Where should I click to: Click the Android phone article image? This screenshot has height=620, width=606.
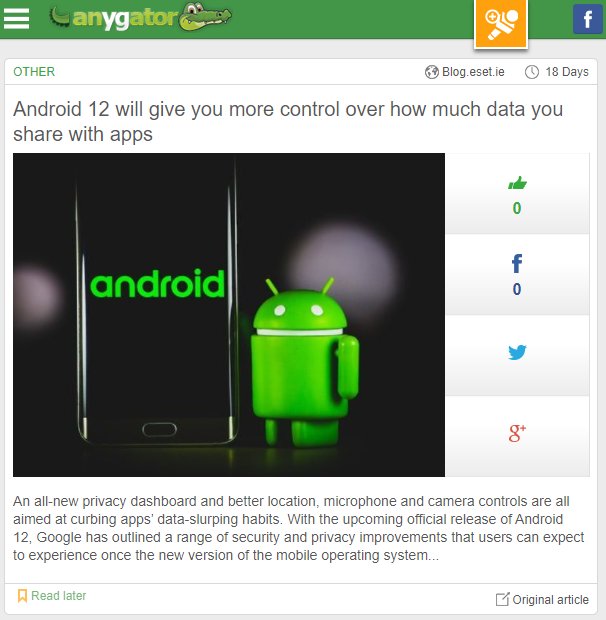[x=229, y=315]
